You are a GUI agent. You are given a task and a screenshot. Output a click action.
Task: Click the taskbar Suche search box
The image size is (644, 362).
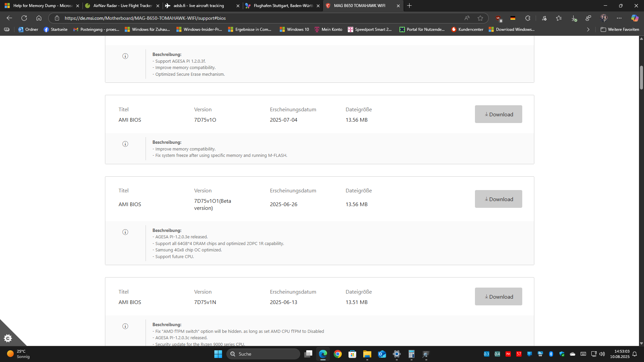263,354
